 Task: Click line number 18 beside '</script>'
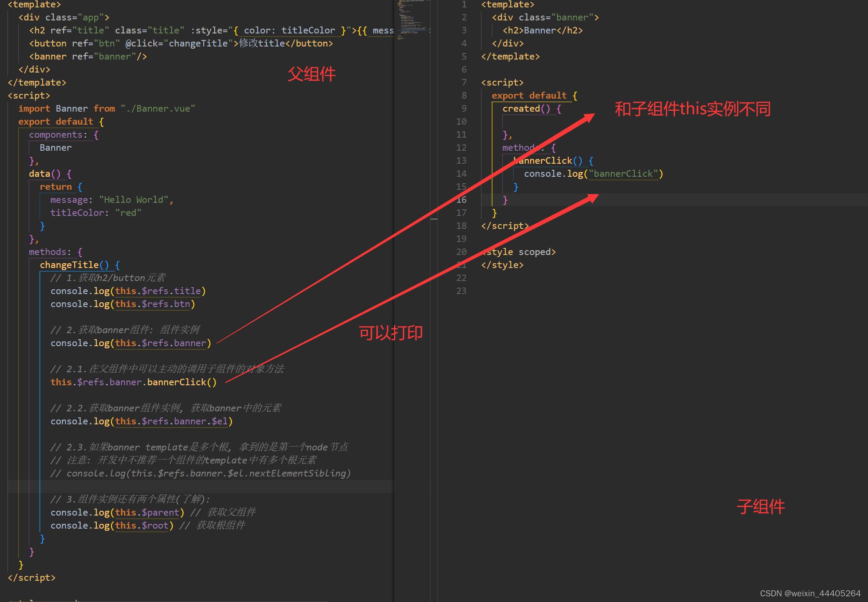pyautogui.click(x=461, y=226)
